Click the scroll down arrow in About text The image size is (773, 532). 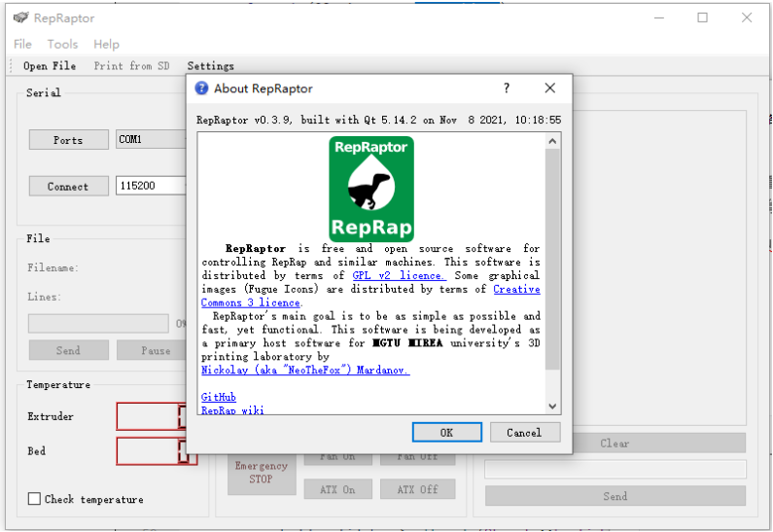pos(552,407)
